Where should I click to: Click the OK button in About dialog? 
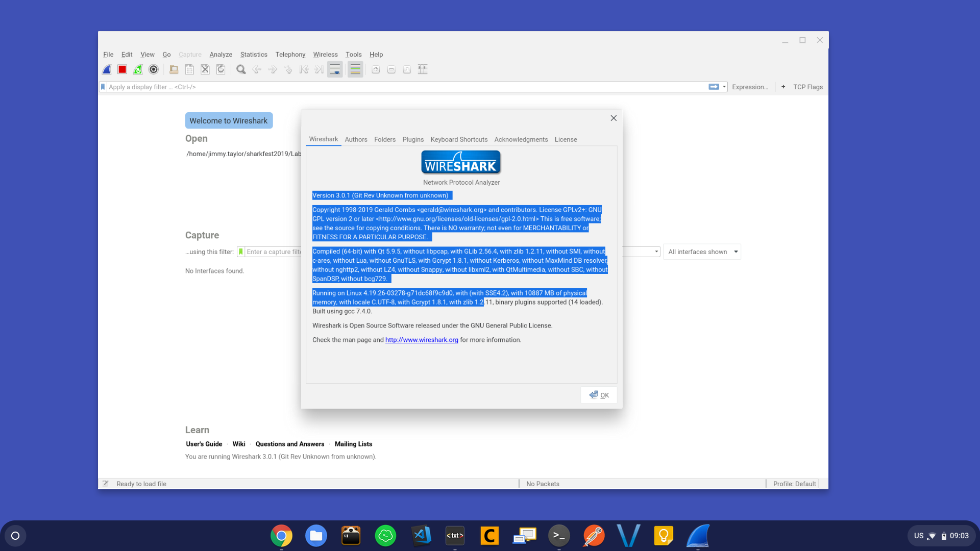pyautogui.click(x=599, y=395)
